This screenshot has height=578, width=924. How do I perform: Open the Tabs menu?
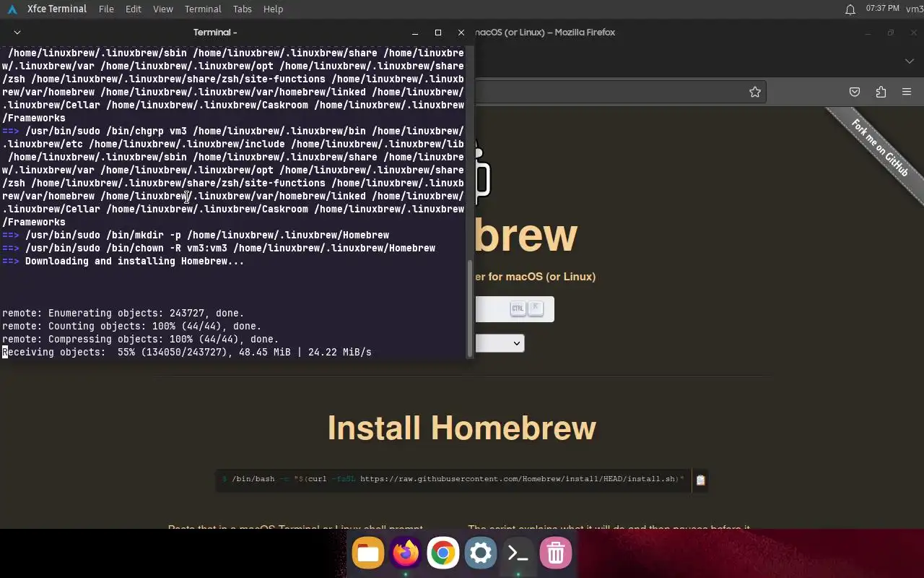click(243, 9)
